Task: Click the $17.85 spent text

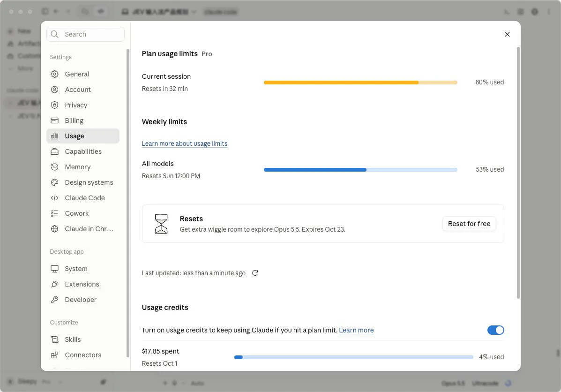Action: (x=160, y=352)
